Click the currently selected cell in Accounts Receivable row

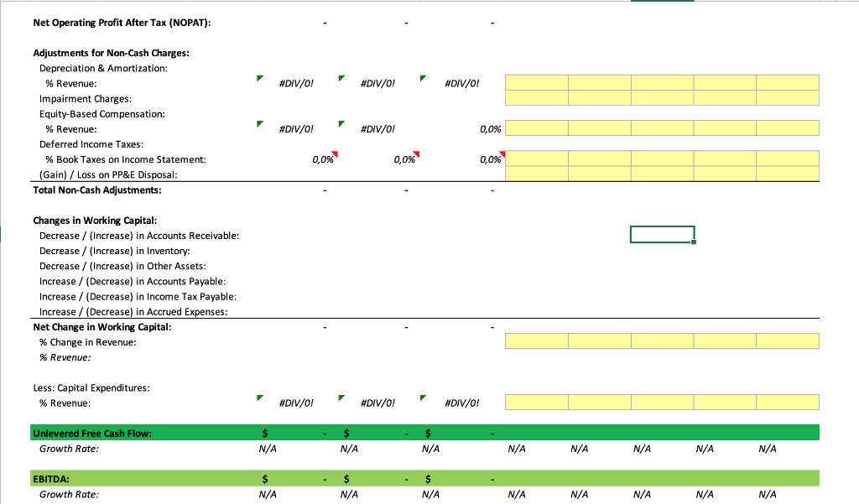tap(663, 235)
